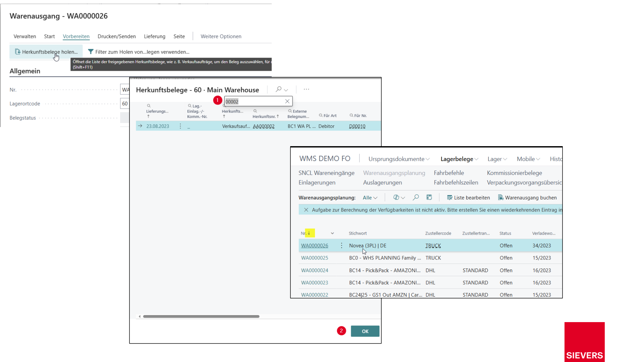Open shipment WA0000024
This screenshot has height=362, width=644.
[315, 270]
